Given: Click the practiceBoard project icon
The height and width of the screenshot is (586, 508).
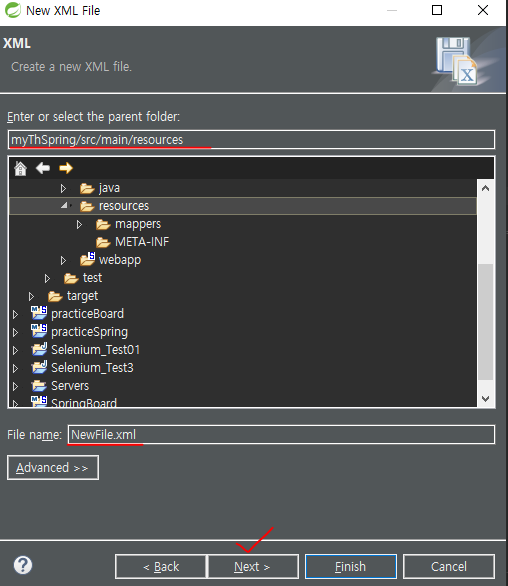Looking at the screenshot, I should tap(39, 314).
